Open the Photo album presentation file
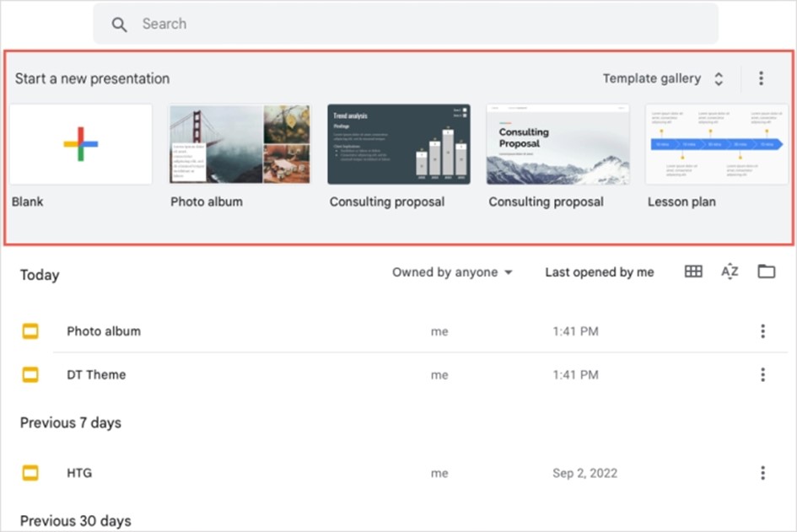This screenshot has width=797, height=532. (x=104, y=331)
